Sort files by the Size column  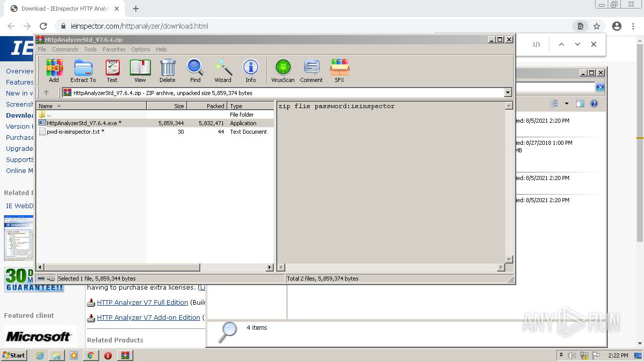(x=167, y=106)
